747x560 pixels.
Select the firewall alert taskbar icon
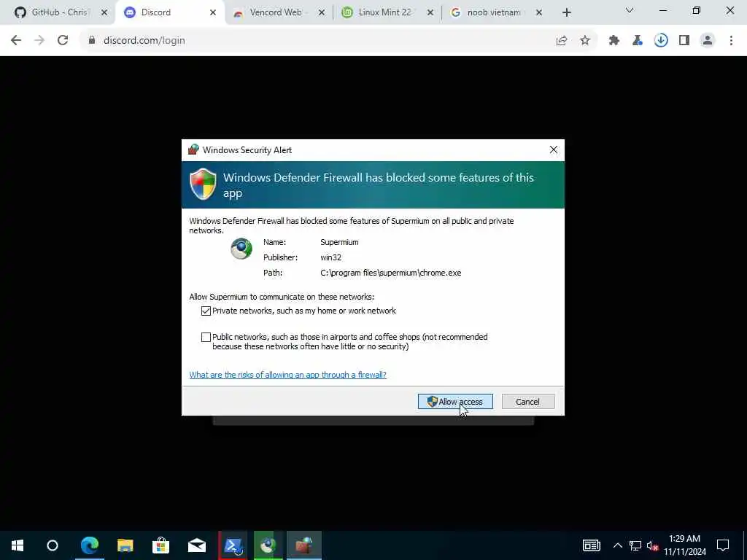point(304,545)
